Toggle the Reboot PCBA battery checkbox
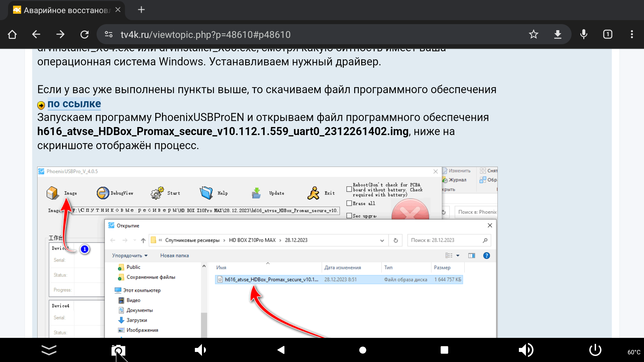This screenshot has width=644, height=362. pyautogui.click(x=349, y=189)
